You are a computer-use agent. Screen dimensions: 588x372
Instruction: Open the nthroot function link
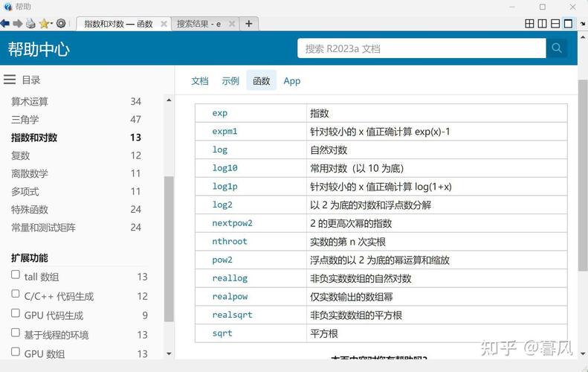click(230, 241)
